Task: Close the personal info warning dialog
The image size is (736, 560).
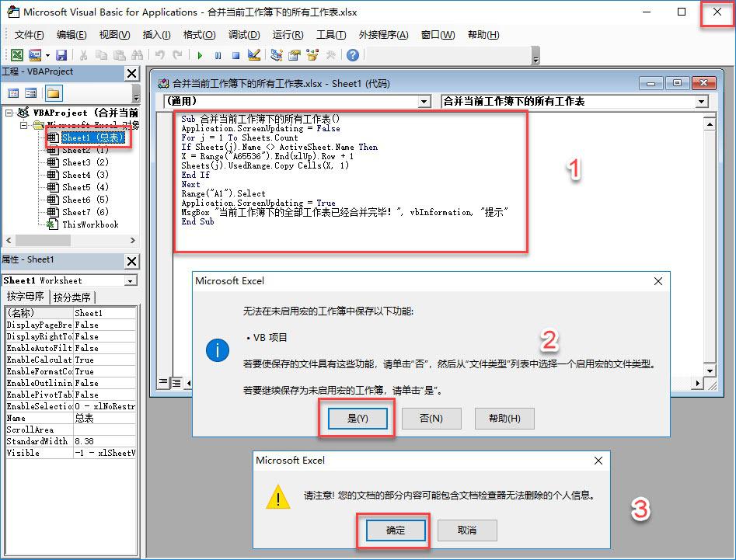Action: [x=598, y=461]
